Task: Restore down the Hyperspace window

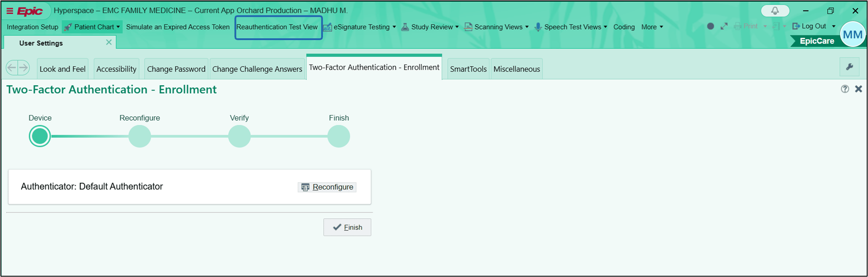Action: coord(830,11)
